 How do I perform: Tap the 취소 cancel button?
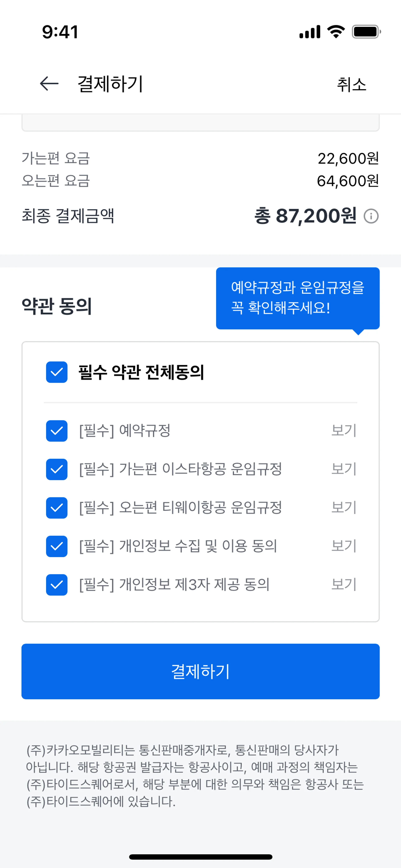pyautogui.click(x=351, y=84)
